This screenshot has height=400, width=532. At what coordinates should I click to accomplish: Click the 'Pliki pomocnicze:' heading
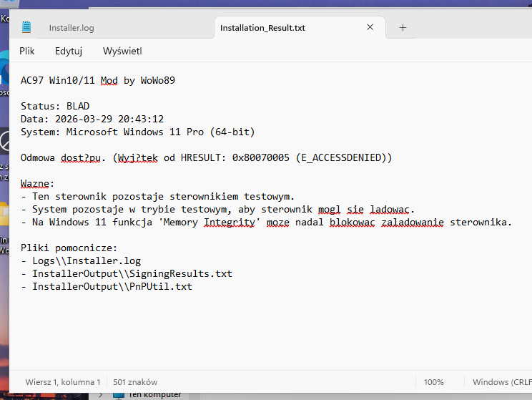pyautogui.click(x=69, y=248)
